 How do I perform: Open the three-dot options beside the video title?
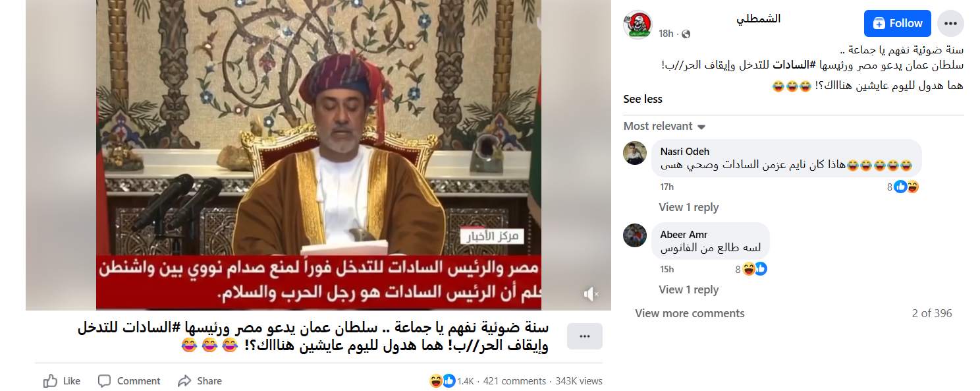click(584, 336)
